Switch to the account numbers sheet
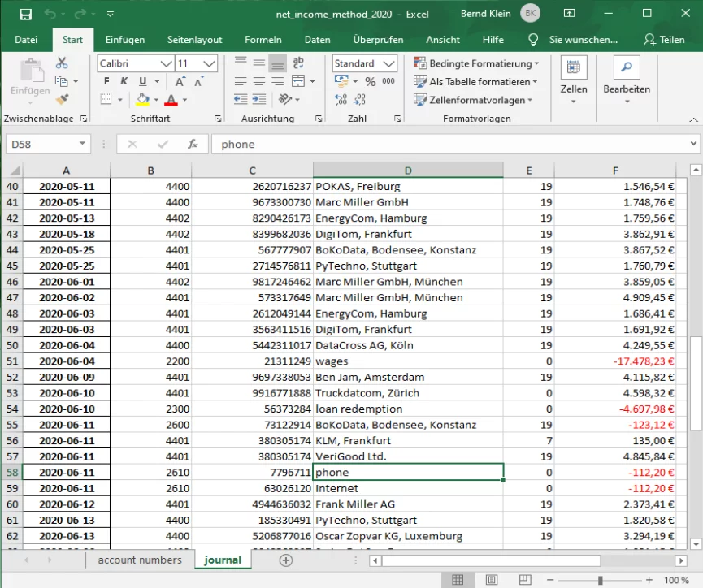This screenshot has width=703, height=588. (x=140, y=560)
